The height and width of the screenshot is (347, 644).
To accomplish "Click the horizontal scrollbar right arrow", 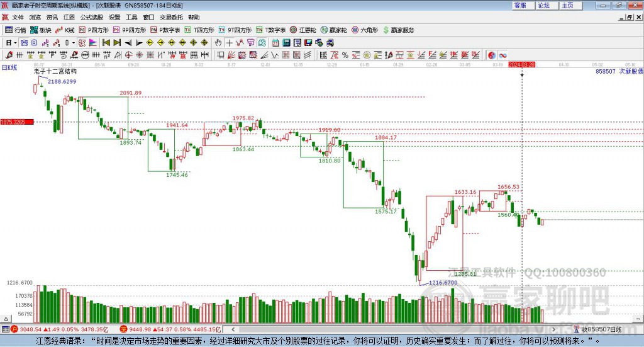I will pyautogui.click(x=553, y=329).
